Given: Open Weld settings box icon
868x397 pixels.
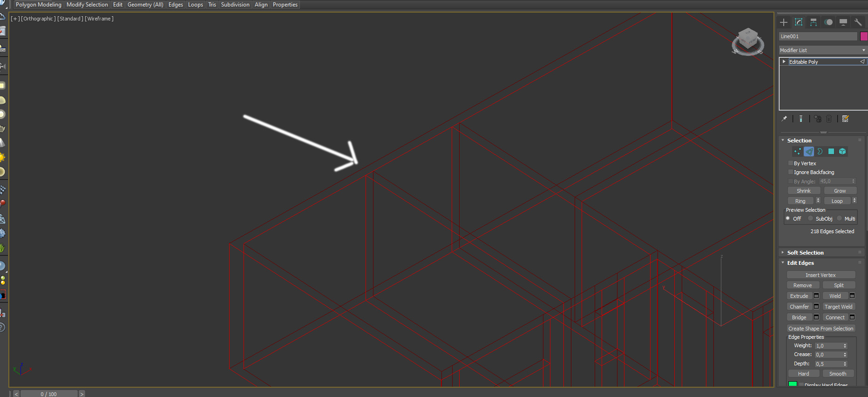Looking at the screenshot, I should point(852,296).
